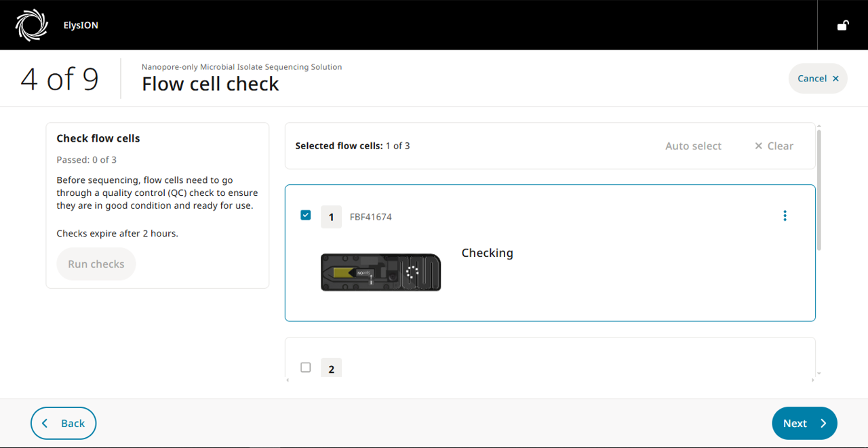Viewport: 868px width, 448px height.
Task: Click the number badge 2 of flow cell
Action: [331, 368]
